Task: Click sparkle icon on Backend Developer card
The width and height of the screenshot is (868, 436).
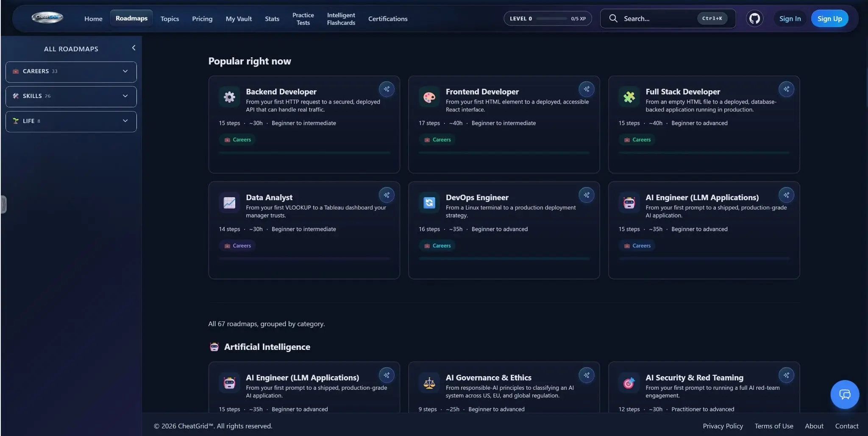Action: (x=387, y=89)
